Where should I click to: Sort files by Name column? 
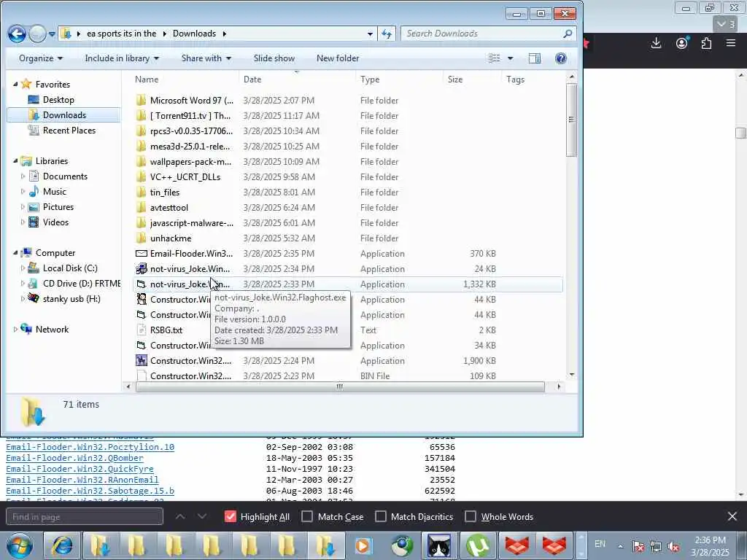185,79
